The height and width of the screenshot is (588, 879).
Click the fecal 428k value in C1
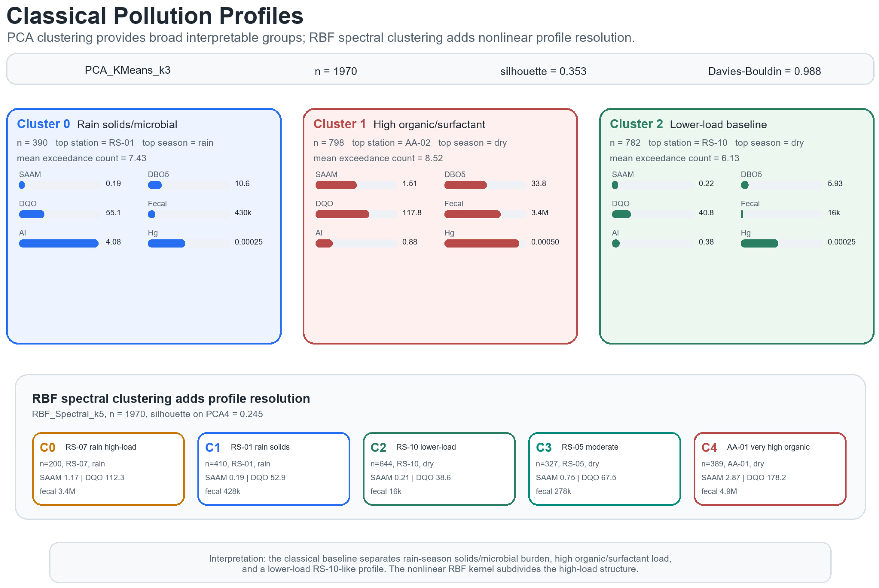point(223,491)
